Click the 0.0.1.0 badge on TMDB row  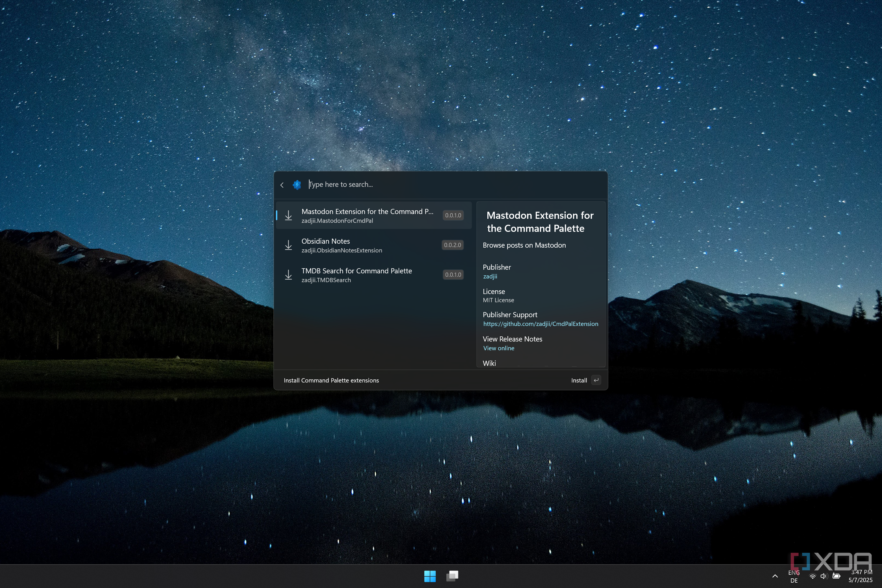(453, 274)
